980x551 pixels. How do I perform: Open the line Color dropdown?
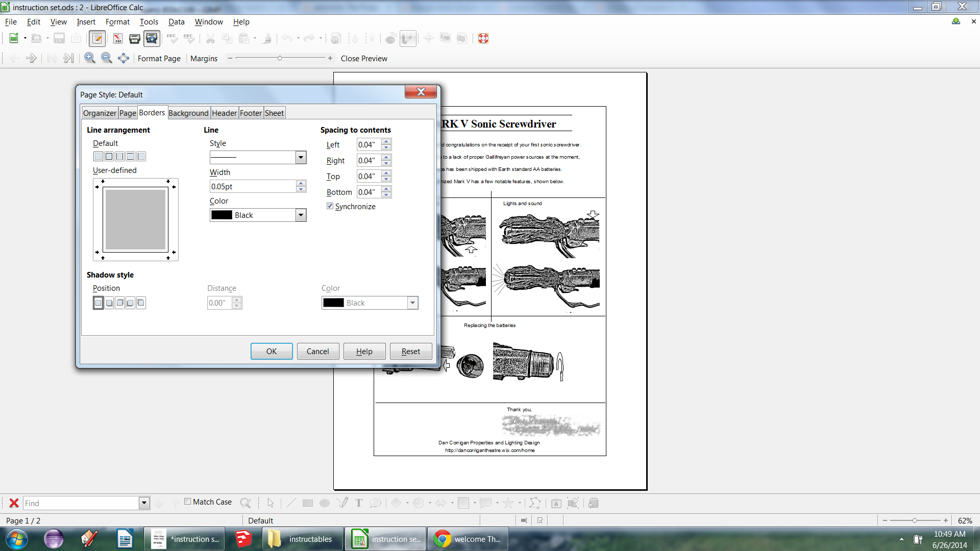(301, 215)
